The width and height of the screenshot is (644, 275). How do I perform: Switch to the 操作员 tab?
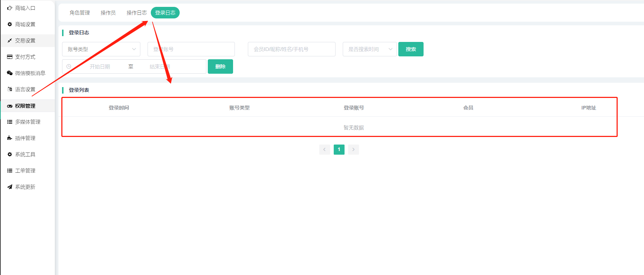[108, 13]
